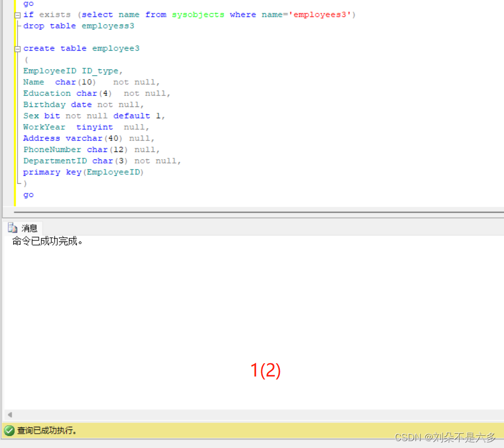This screenshot has height=448, width=504.
Task: Click the splitter between editor and messages
Action: (254, 218)
